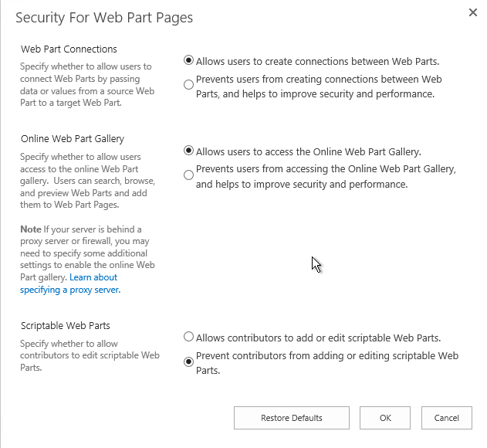Screen dimensions: 487x448
Task: Open 'Learn about specifying a proxy server' link
Action: 69,283
